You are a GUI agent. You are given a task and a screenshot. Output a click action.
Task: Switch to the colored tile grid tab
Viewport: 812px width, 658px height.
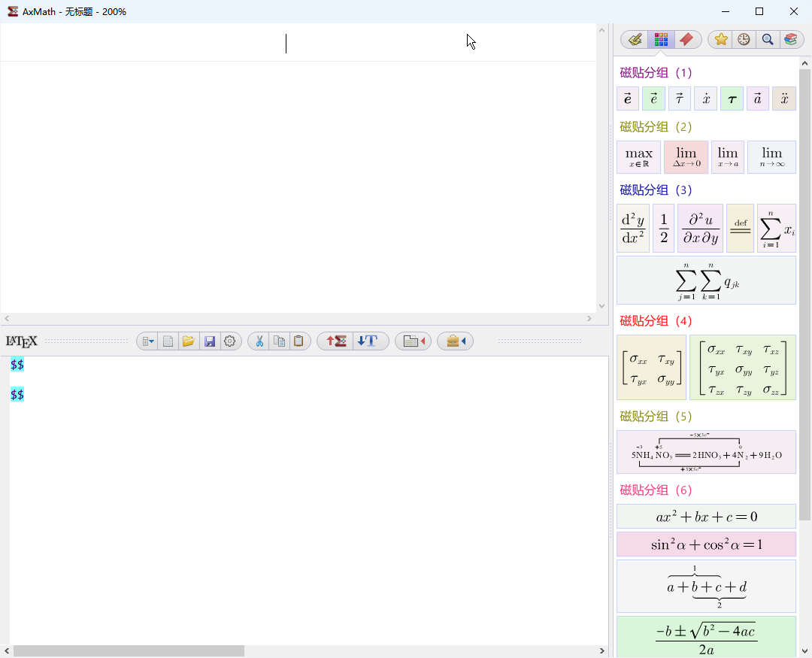[661, 40]
